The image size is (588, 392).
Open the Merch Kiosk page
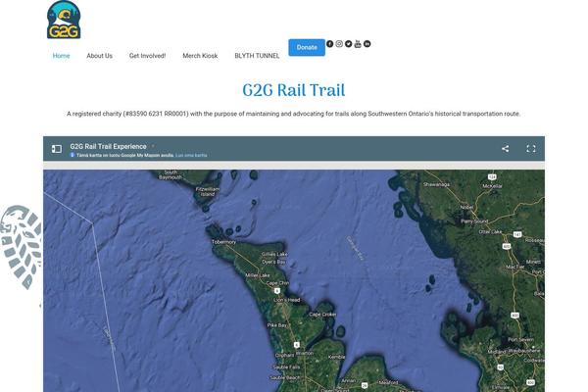(x=200, y=56)
